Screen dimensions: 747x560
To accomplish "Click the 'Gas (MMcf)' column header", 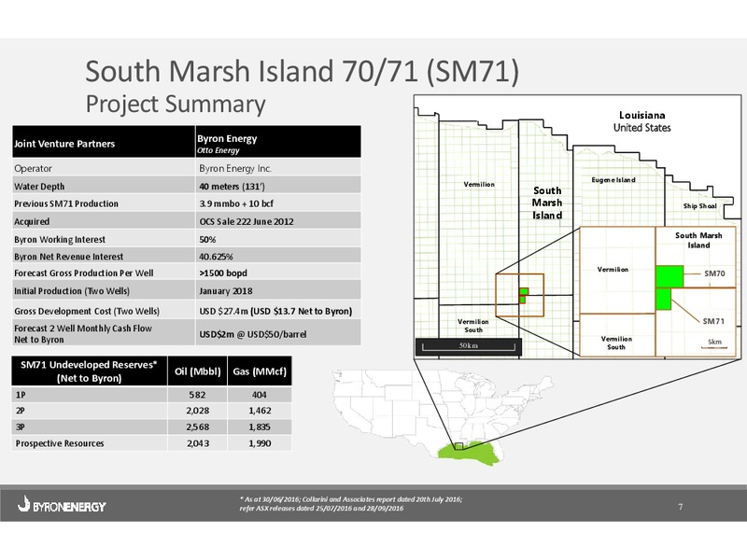I will pyautogui.click(x=260, y=371).
